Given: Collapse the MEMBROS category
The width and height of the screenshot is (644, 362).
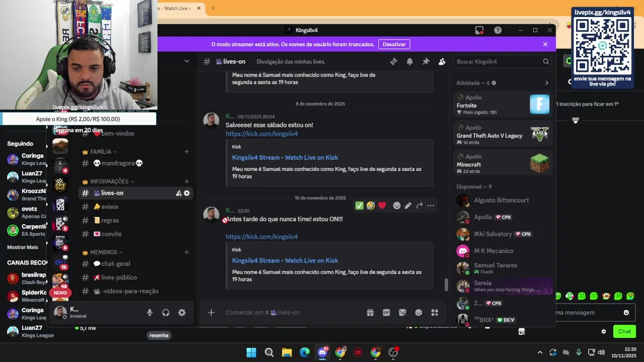Looking at the screenshot, I should (x=103, y=252).
